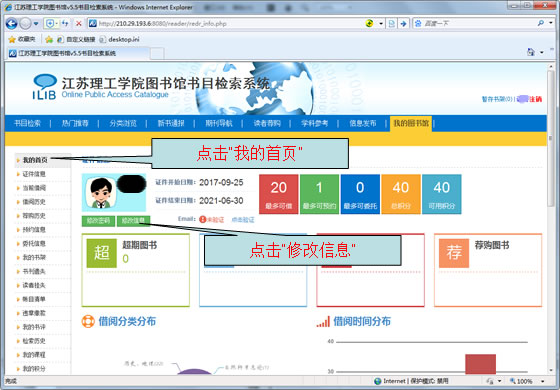Click the green 1 最多可预约 tile
Viewport: 560px width, 390px height.
click(x=319, y=194)
